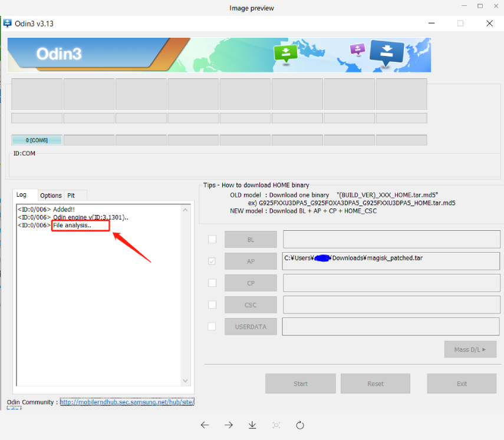Click the USERDATA file button
Screen dimensions: 504x440
[251, 327]
